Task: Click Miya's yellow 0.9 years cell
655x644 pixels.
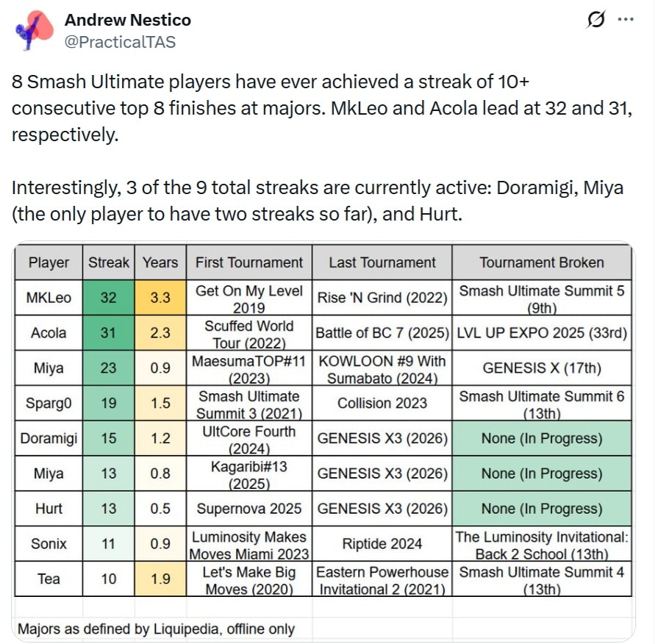Action: tap(160, 368)
